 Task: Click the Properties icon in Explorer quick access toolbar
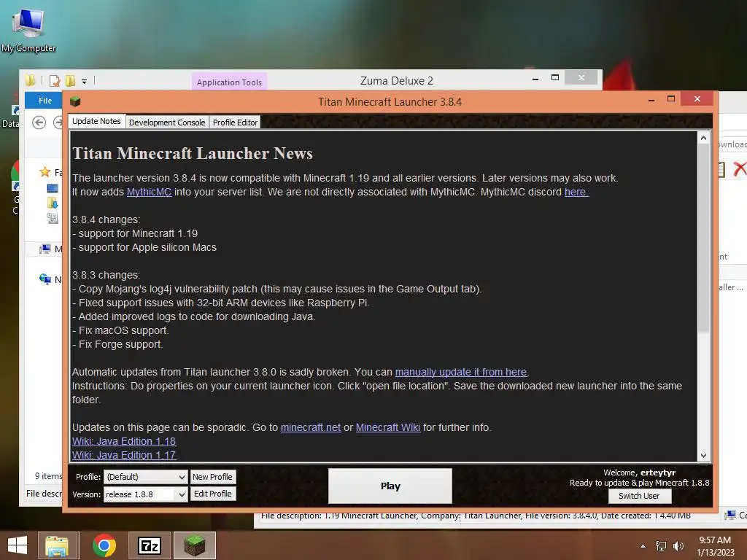click(55, 80)
